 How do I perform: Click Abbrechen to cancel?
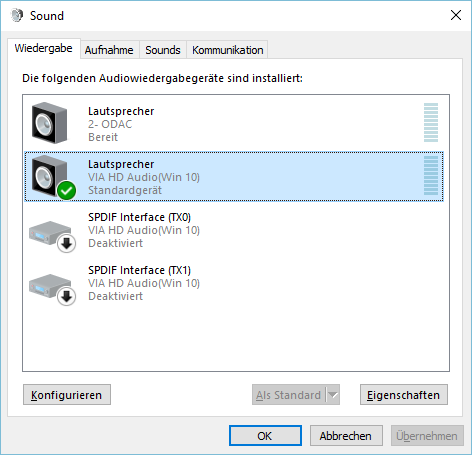click(346, 436)
